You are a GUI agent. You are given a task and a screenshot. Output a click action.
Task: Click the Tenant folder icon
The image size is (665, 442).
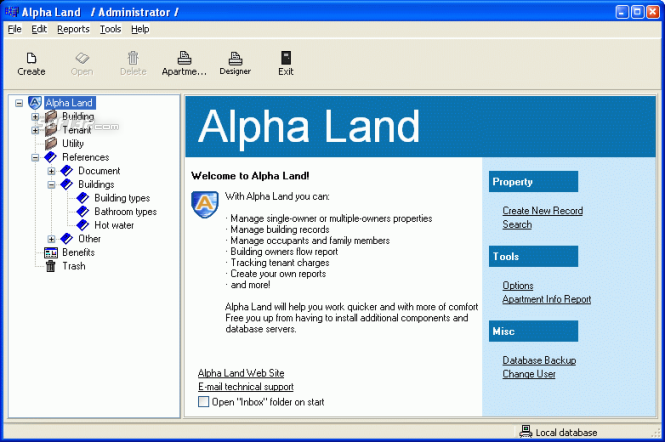pos(51,130)
